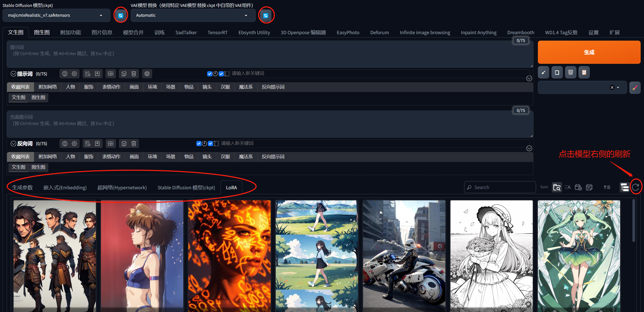Refresh the LoRA model cards
644x312 pixels.
tap(636, 187)
